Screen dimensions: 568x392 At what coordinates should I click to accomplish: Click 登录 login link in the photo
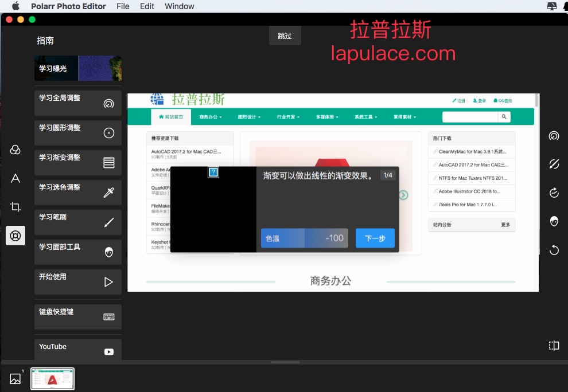click(479, 101)
